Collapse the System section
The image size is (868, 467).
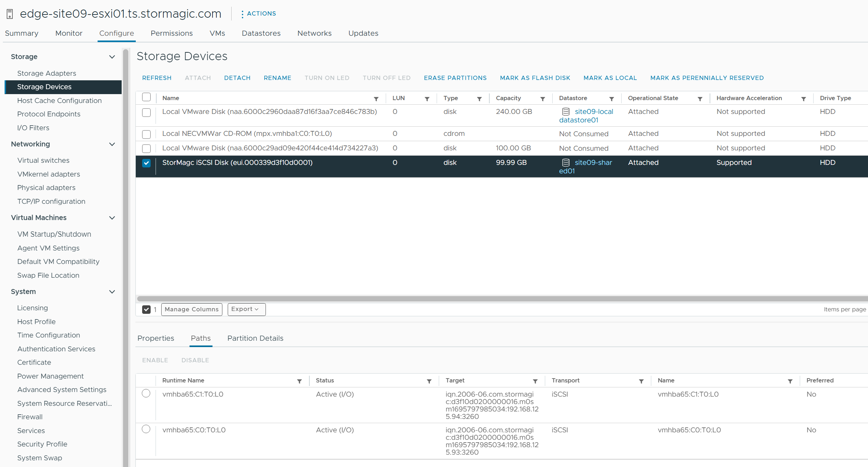click(112, 292)
